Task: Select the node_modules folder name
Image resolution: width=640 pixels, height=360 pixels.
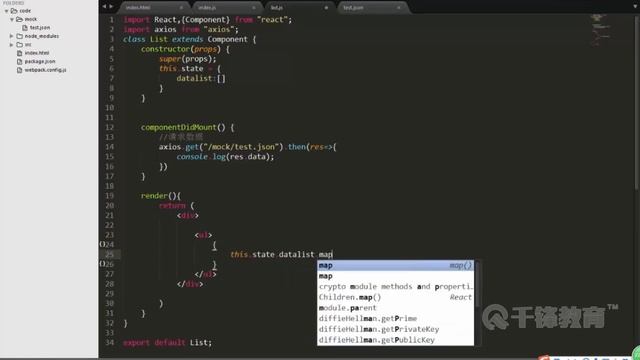Action: 42,36
